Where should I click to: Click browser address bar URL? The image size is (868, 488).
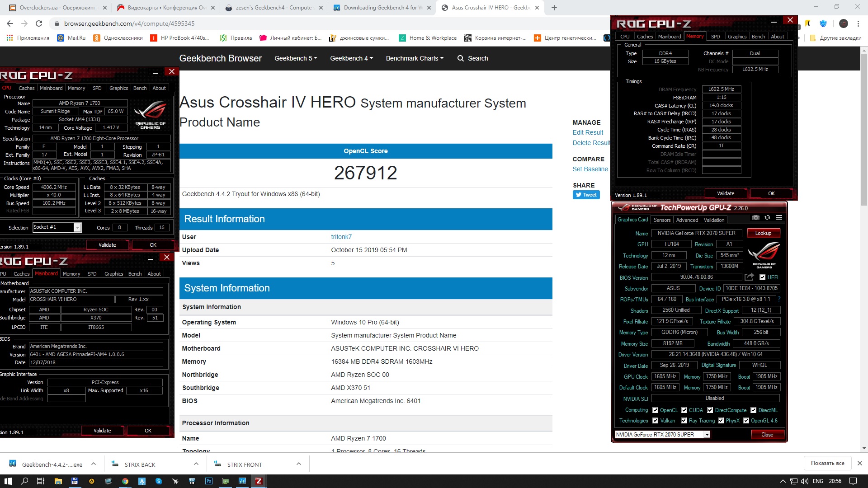(x=129, y=23)
